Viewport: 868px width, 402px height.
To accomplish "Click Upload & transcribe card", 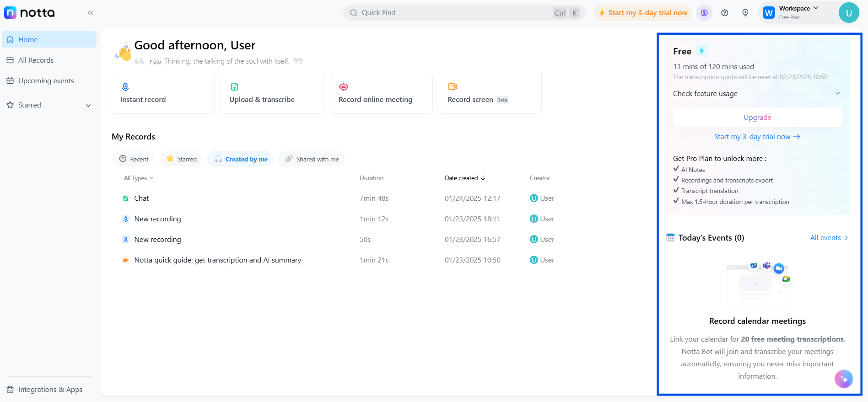I will [x=272, y=93].
